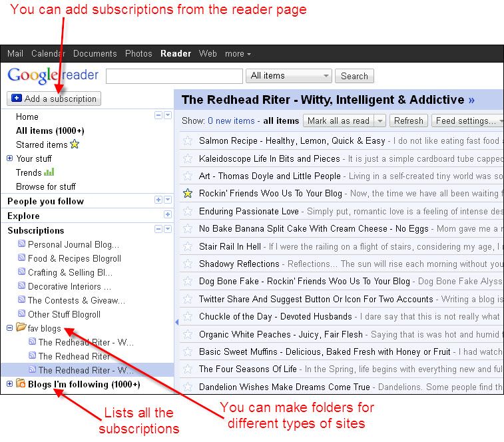The height and width of the screenshot is (442, 504).
Task: Click the star icon beside Starred items
Action: [75, 144]
